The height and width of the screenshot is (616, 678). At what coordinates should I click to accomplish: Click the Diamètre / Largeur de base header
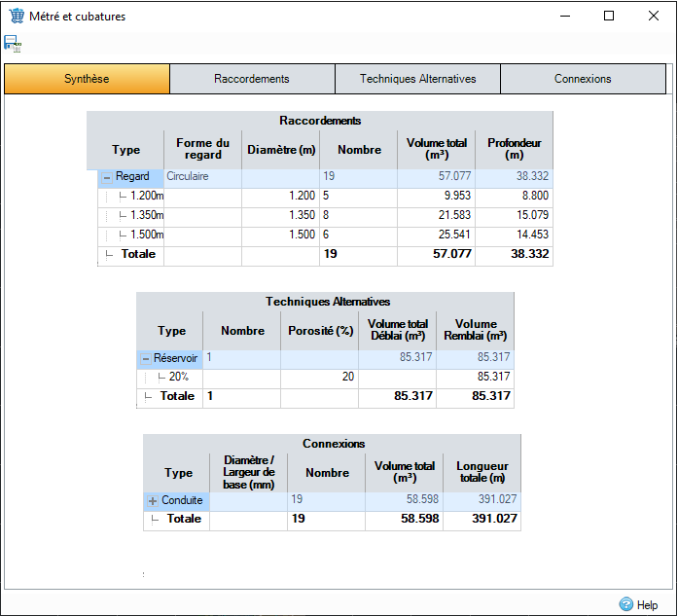249,472
